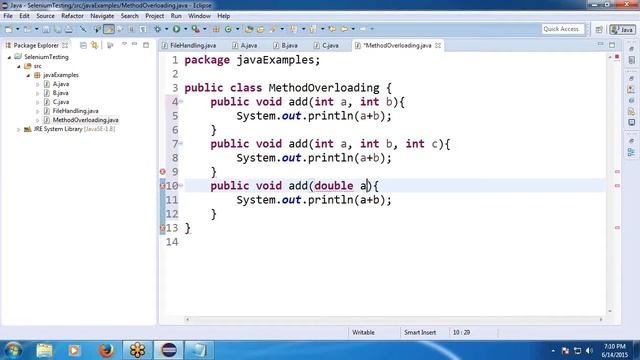Viewport: 640px width, 360px height.
Task: Open the Console view in right sidebar
Action: tap(631, 122)
